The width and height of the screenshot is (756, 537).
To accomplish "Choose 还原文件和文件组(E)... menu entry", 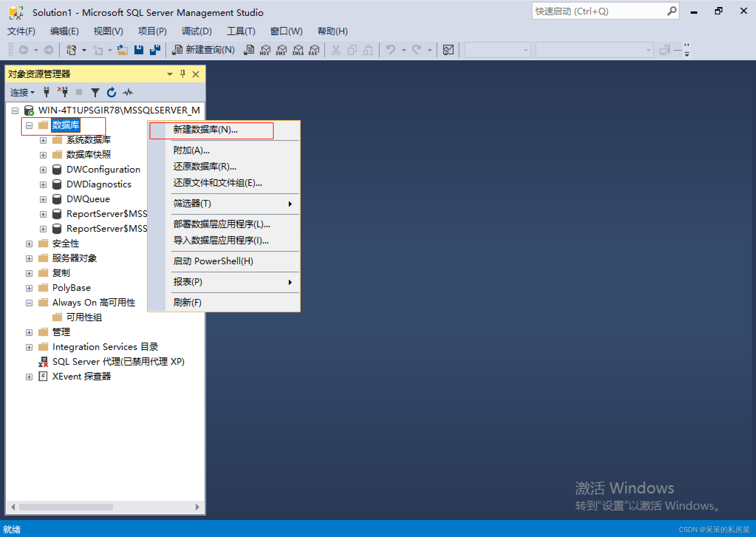I will (x=224, y=183).
